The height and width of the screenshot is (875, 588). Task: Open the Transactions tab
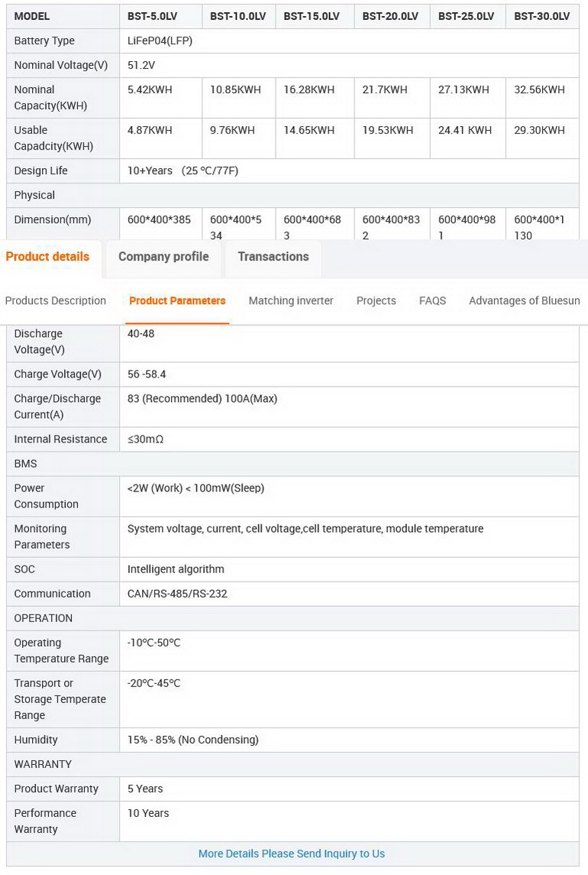pyautogui.click(x=273, y=257)
